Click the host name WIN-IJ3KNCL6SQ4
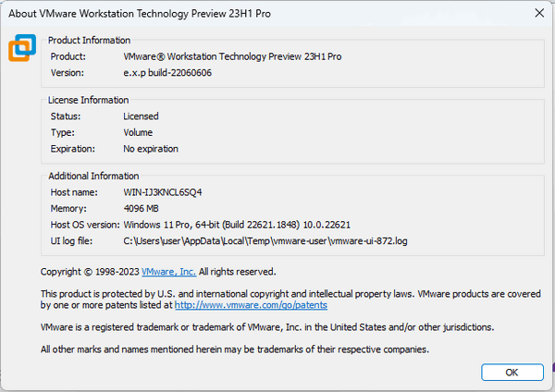Screen dimensions: 555x392 coord(163,192)
